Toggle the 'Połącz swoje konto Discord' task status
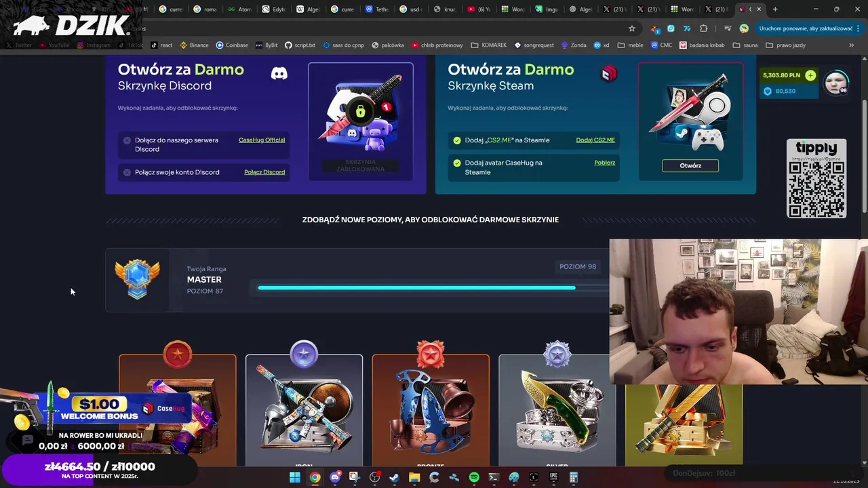This screenshot has height=488, width=868. (127, 172)
